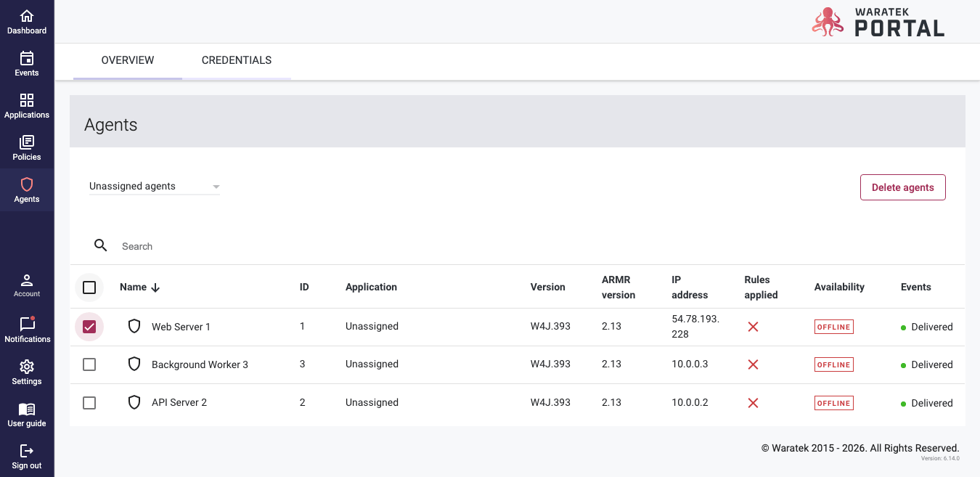Viewport: 980px width, 477px height.
Task: Sort by the Version column header
Action: click(x=547, y=287)
